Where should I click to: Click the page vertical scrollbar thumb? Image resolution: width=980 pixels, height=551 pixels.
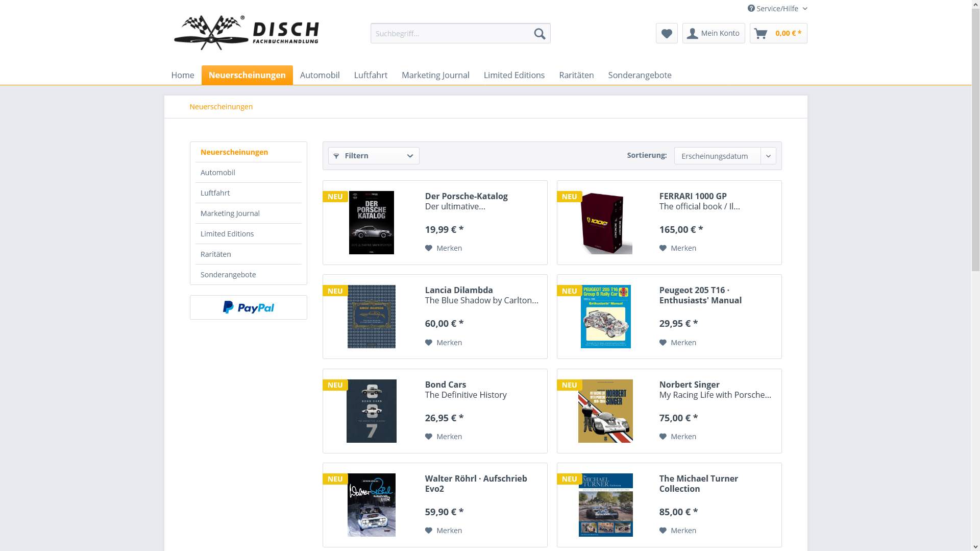point(975,139)
